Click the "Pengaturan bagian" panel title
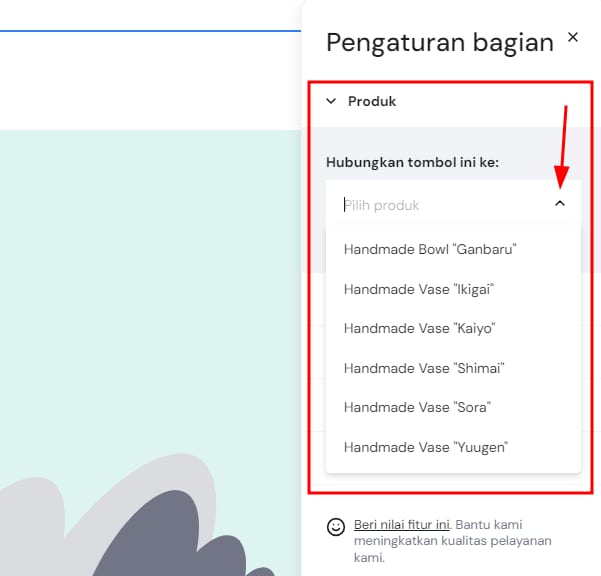Viewport: 601px width, 576px height. click(439, 42)
